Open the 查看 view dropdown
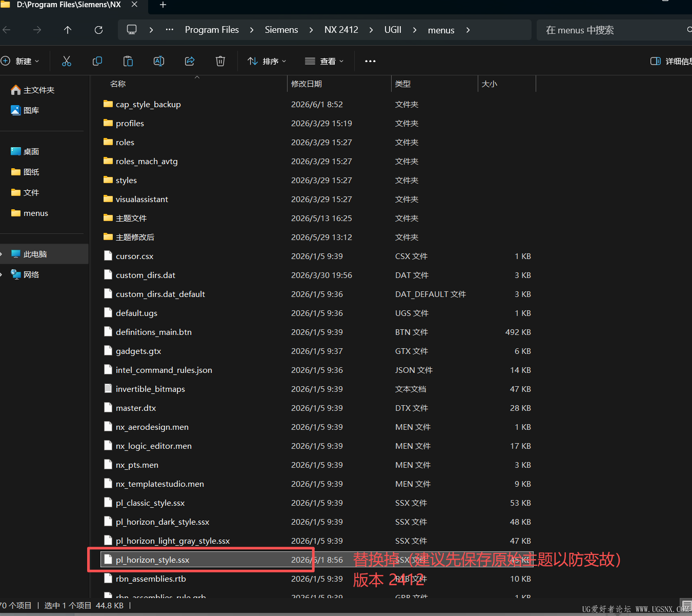Viewport: 692px width, 616px height. pos(324,61)
